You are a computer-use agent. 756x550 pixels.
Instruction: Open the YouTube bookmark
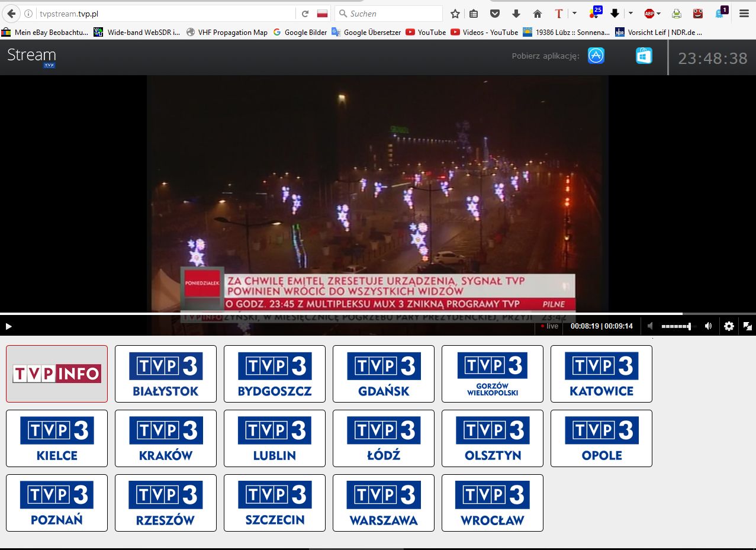pos(426,33)
